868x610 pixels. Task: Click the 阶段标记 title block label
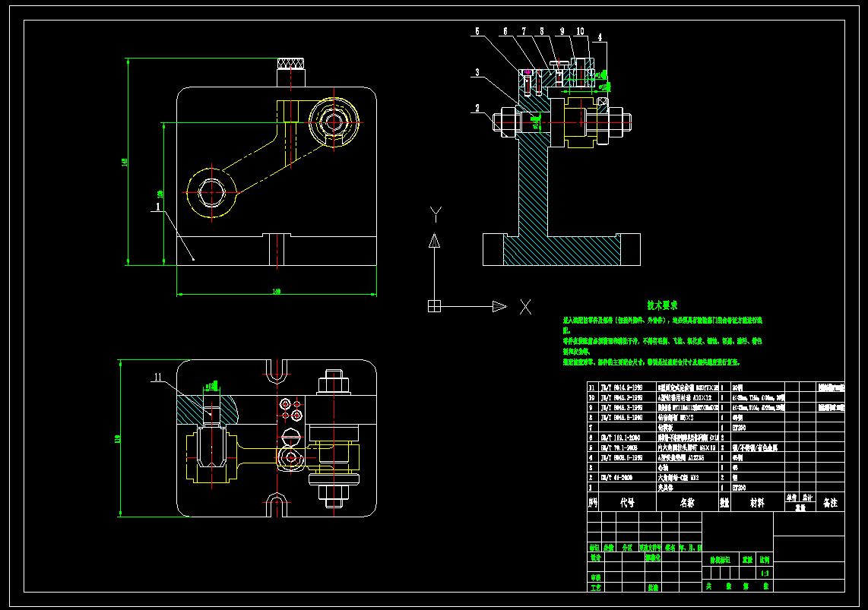pyautogui.click(x=721, y=560)
